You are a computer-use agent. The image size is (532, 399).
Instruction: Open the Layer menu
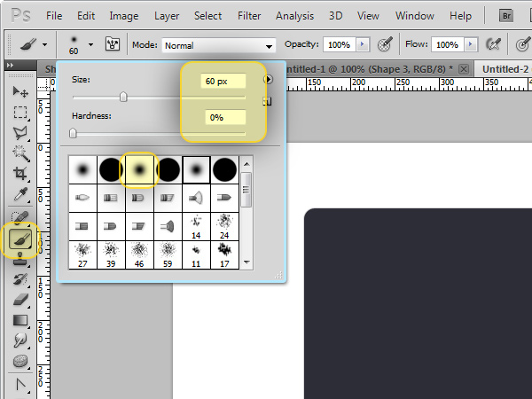click(x=167, y=16)
